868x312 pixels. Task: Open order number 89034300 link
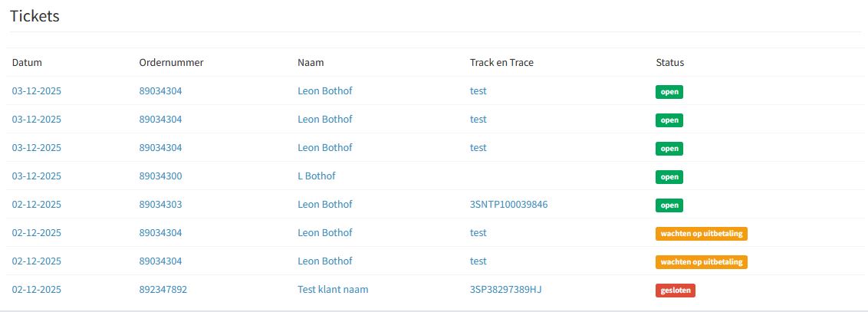160,176
